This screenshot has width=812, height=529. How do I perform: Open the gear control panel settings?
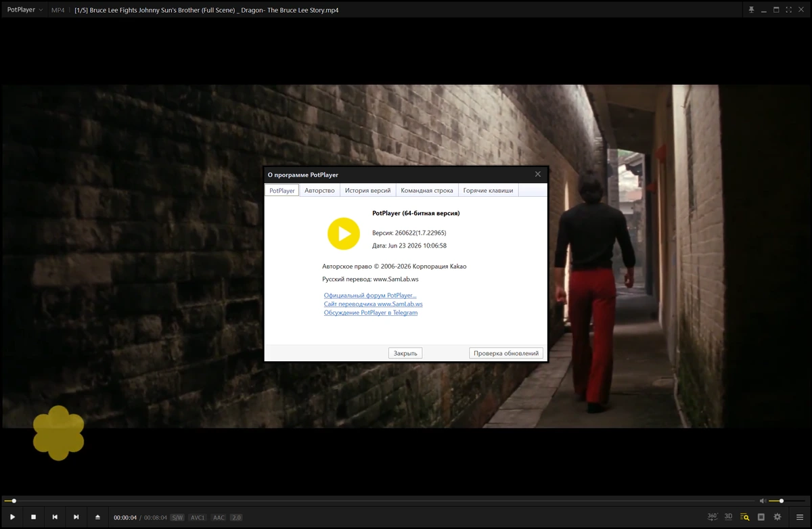[x=777, y=517]
